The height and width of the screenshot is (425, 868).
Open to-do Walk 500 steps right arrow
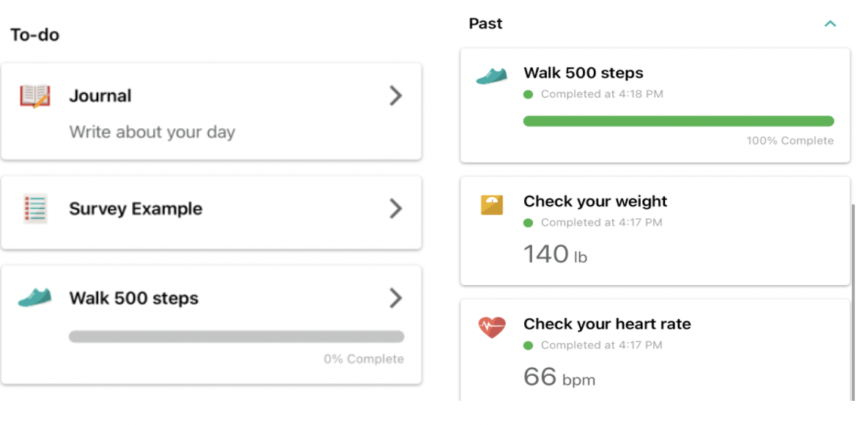tap(395, 297)
